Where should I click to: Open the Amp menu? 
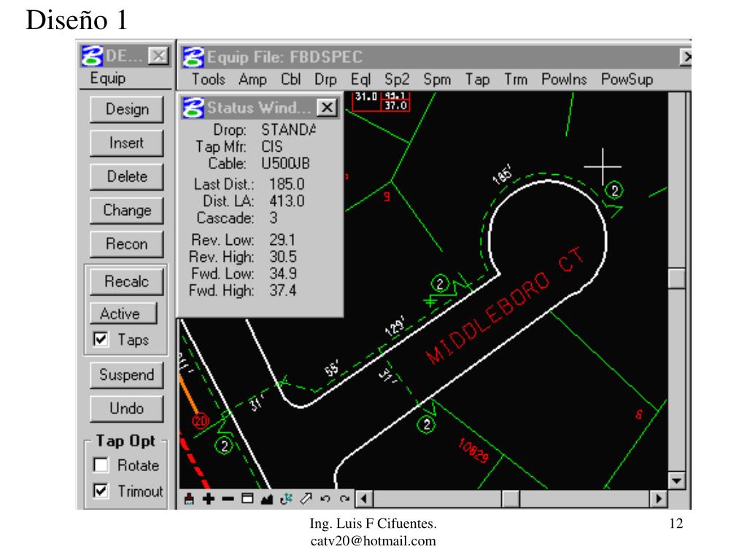tap(252, 79)
